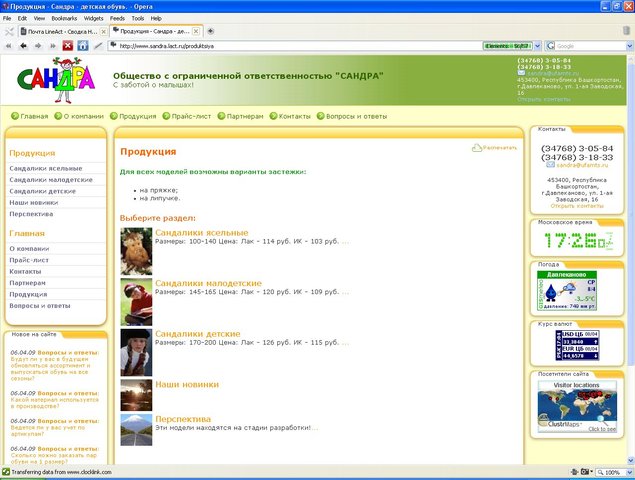This screenshot has width=635, height=480.
Task: Go to Прайс-лист in top navigation
Action: point(192,116)
